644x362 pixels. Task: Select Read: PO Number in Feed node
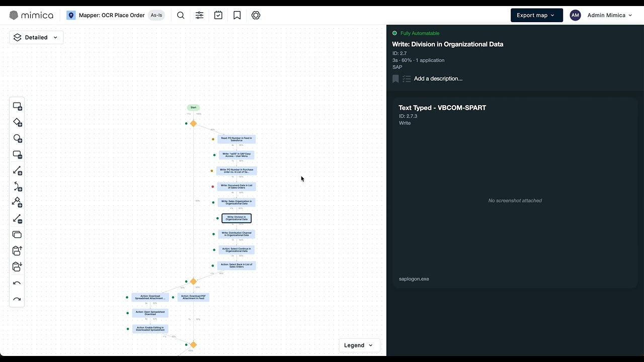[236, 139]
